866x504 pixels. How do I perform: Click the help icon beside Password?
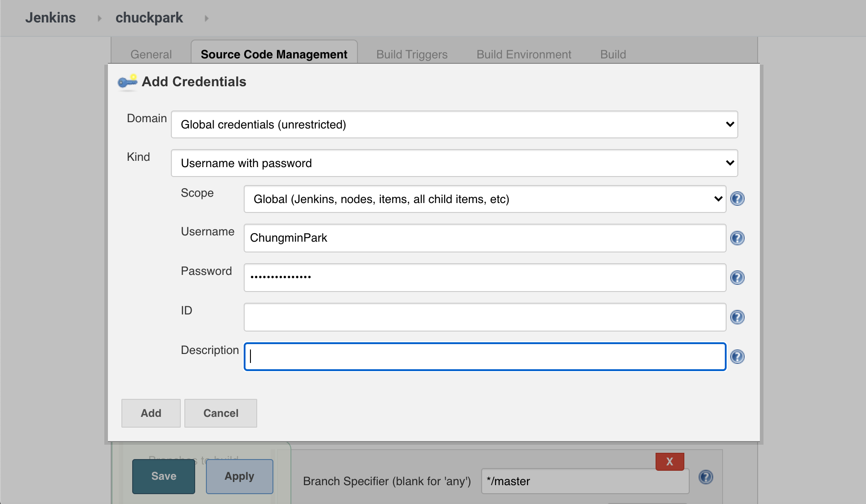(737, 278)
